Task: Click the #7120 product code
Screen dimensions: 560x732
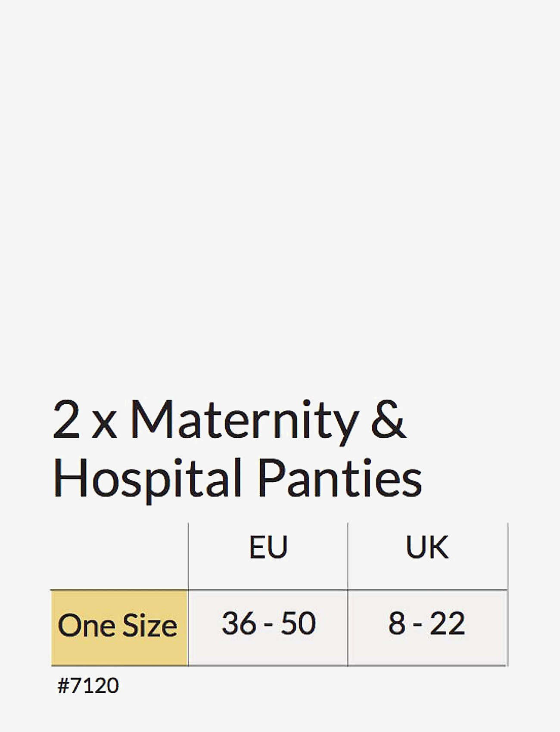Action: point(88,685)
